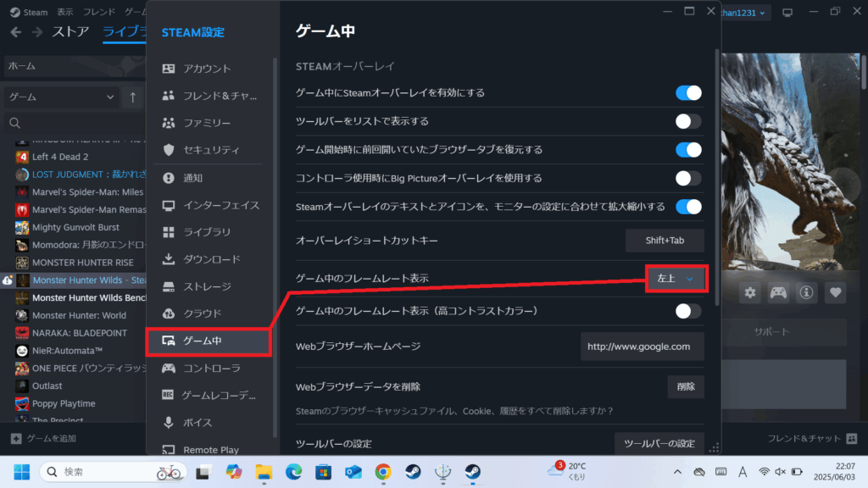Open the フレンド menu
This screenshot has width=868, height=488.
pos(99,12)
